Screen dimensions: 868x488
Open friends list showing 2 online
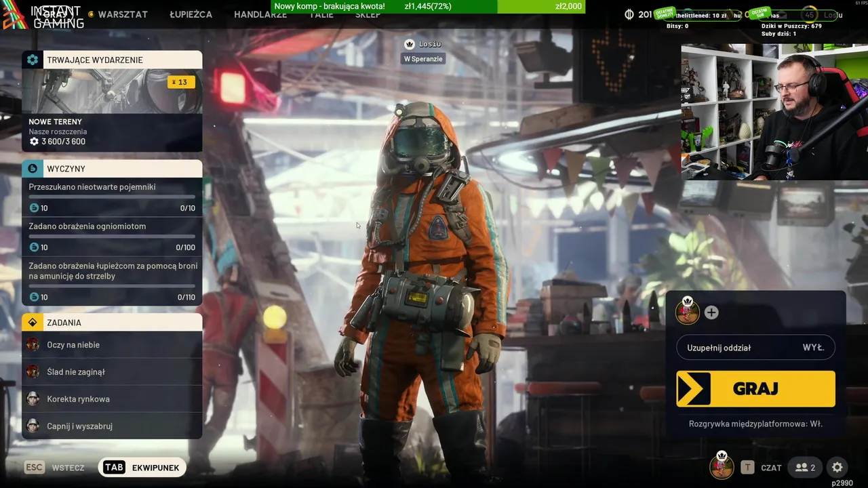click(805, 467)
